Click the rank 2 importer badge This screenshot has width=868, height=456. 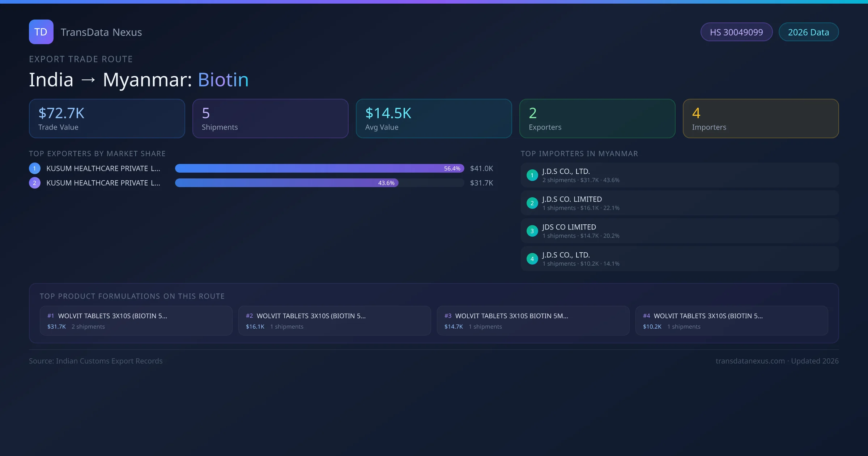click(x=532, y=203)
